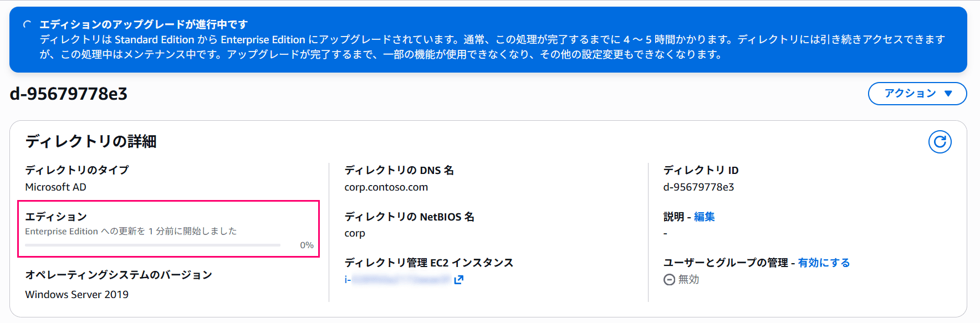Click 有効にする for user and group management
Image resolution: width=980 pixels, height=323 pixels.
(x=824, y=263)
